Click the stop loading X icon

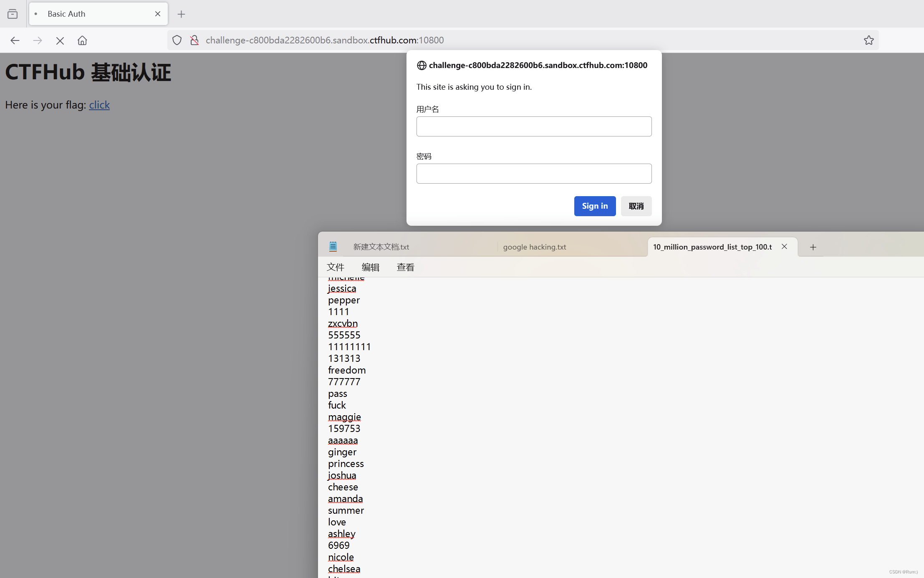coord(60,40)
